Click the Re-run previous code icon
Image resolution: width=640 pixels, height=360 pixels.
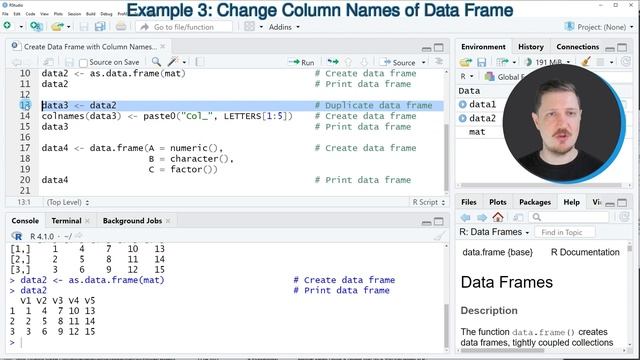[333, 62]
